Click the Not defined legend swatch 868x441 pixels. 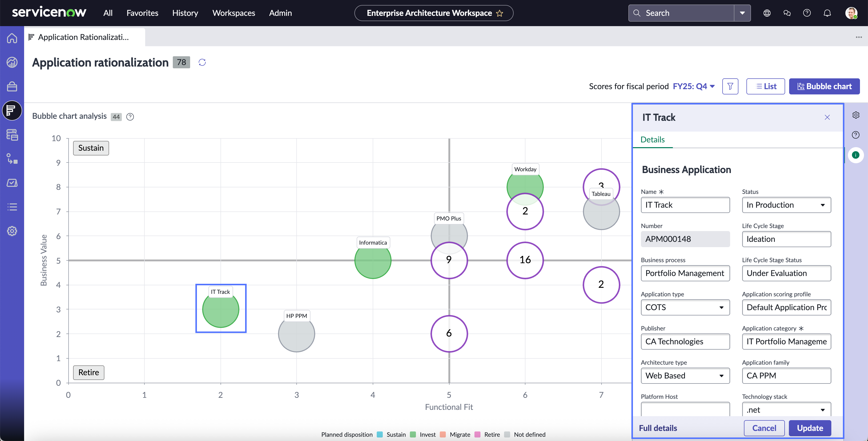coord(507,435)
